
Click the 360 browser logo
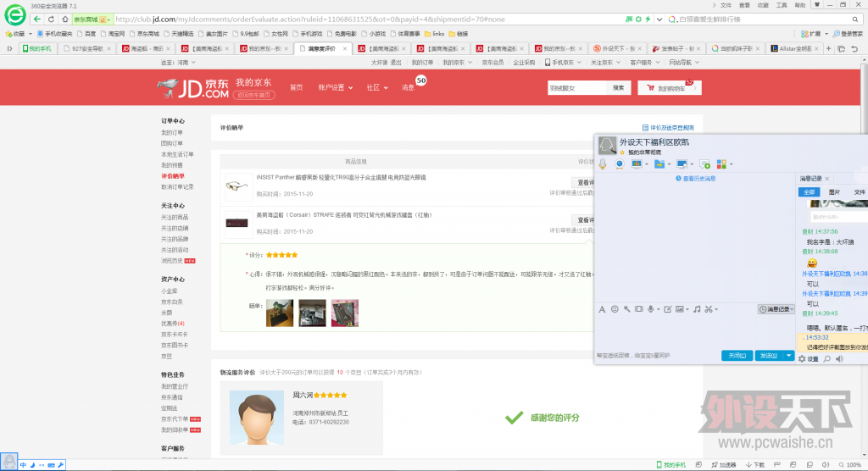(x=15, y=14)
